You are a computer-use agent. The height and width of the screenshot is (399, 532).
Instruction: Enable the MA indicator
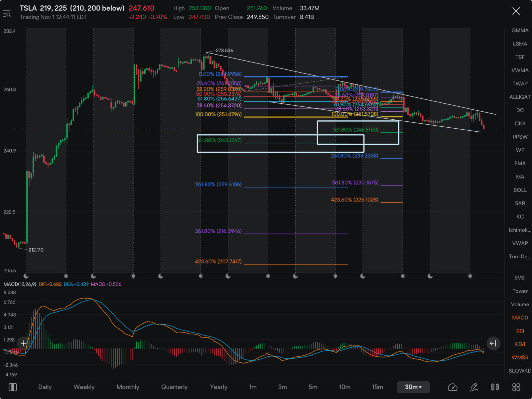[520, 177]
